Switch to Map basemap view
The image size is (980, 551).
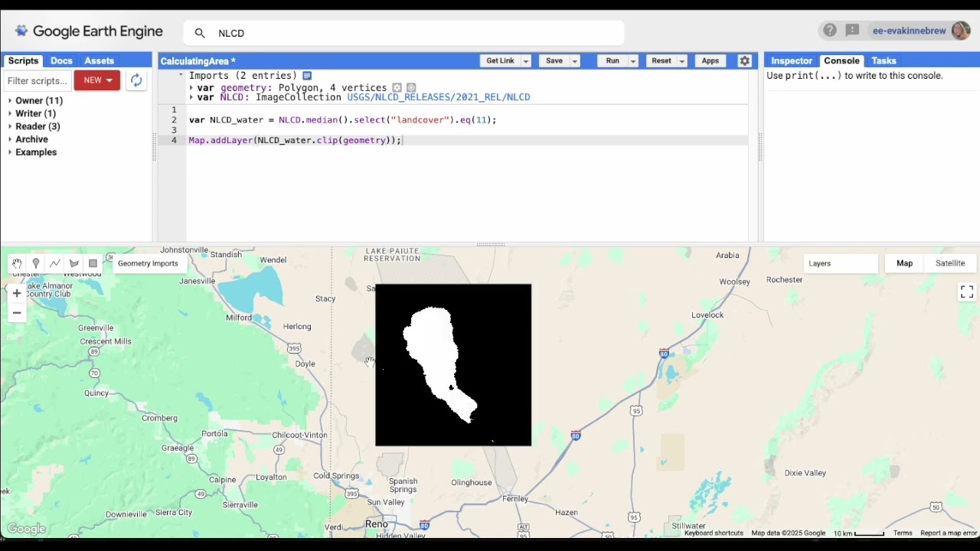pyautogui.click(x=905, y=263)
